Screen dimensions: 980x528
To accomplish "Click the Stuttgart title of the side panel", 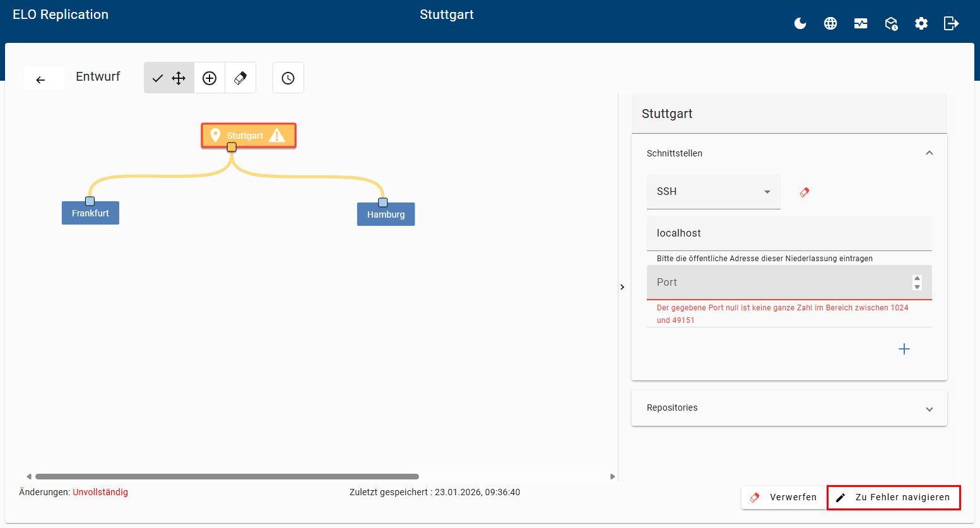I will pyautogui.click(x=667, y=114).
